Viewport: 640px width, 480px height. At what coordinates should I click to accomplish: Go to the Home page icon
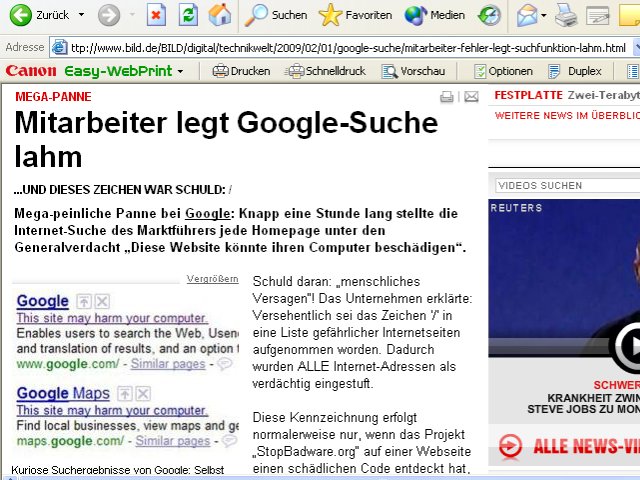click(x=220, y=15)
